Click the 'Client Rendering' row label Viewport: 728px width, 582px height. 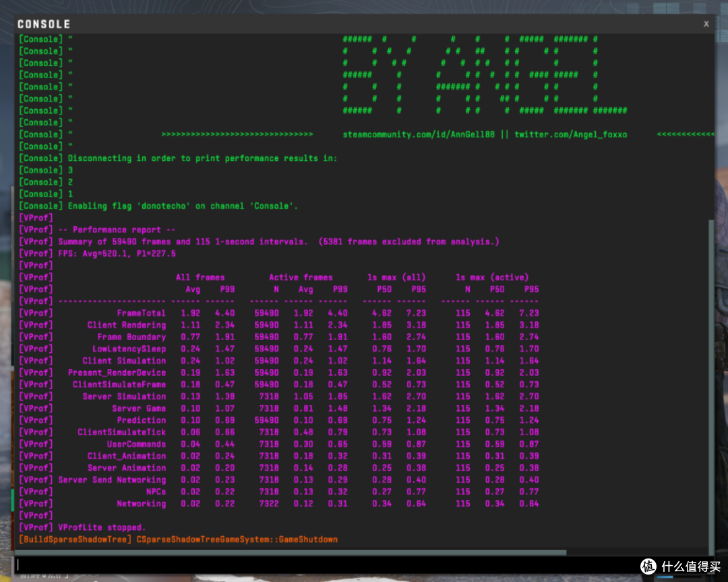click(x=127, y=325)
